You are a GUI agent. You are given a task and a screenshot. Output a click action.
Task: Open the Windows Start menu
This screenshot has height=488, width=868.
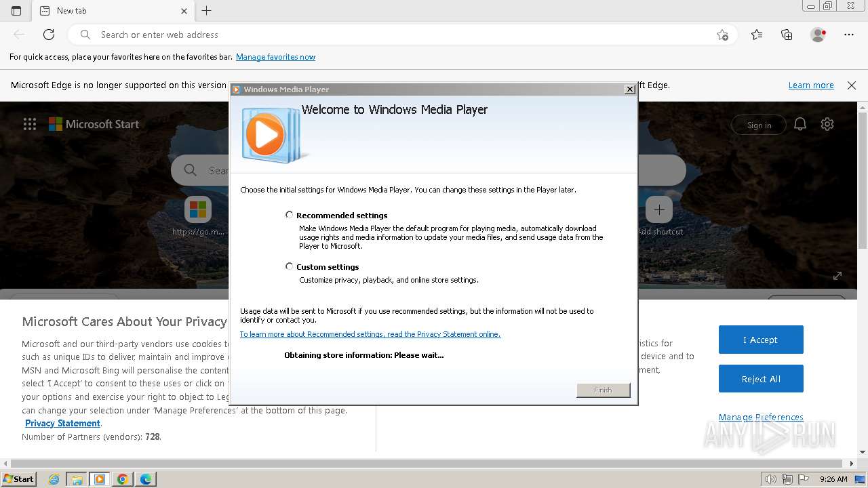point(18,479)
